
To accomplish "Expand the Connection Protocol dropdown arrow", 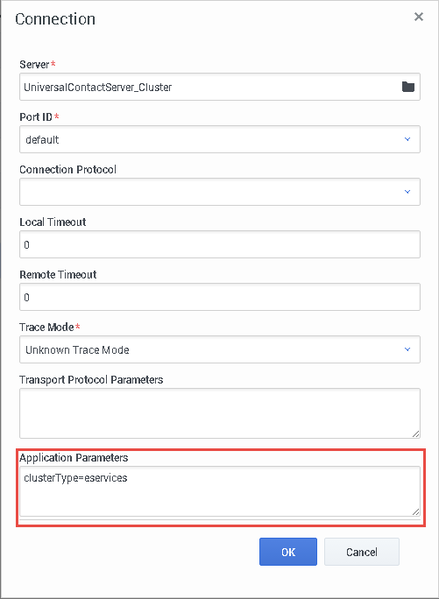I will (407, 192).
